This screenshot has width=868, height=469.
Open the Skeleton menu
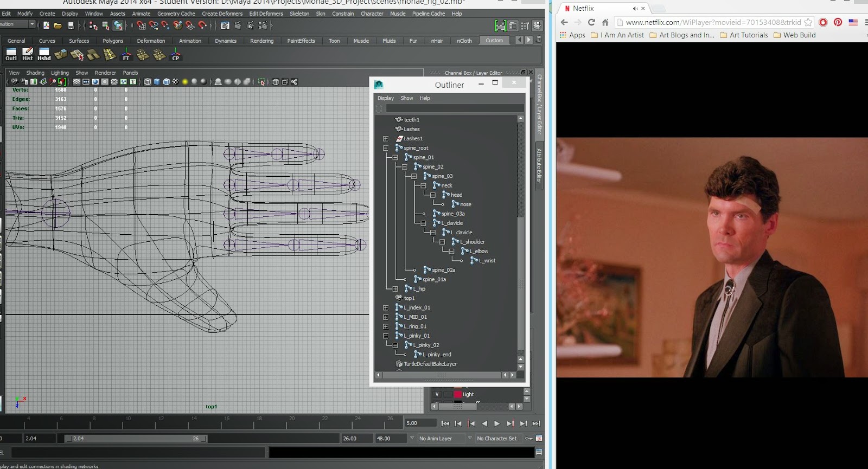coord(299,14)
